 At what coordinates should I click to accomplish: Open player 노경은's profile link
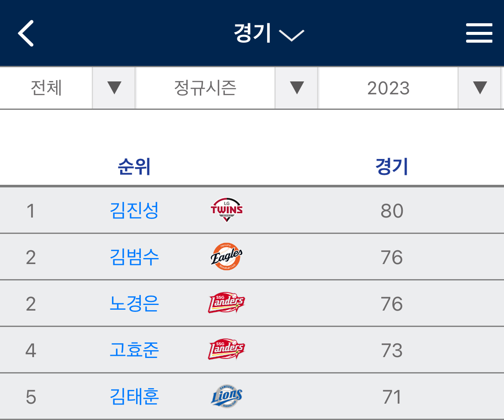[134, 304]
